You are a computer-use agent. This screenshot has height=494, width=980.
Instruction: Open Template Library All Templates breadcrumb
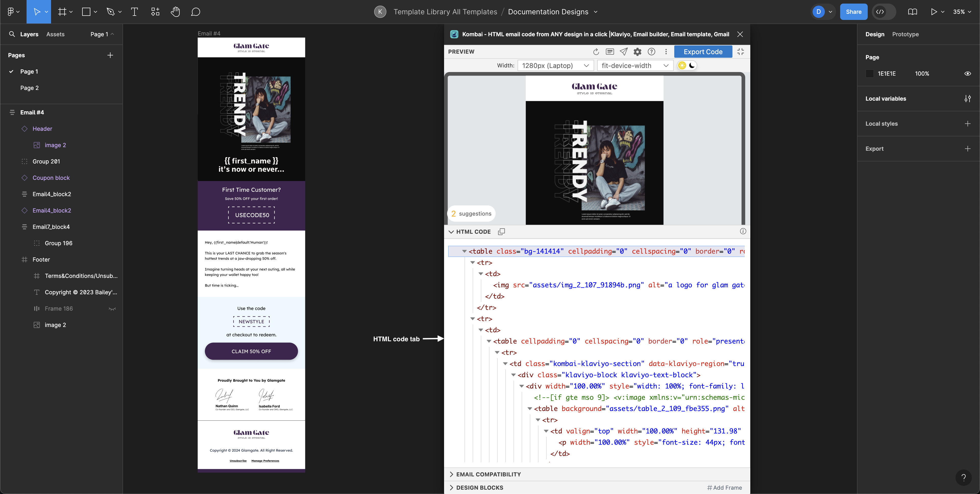tap(445, 12)
